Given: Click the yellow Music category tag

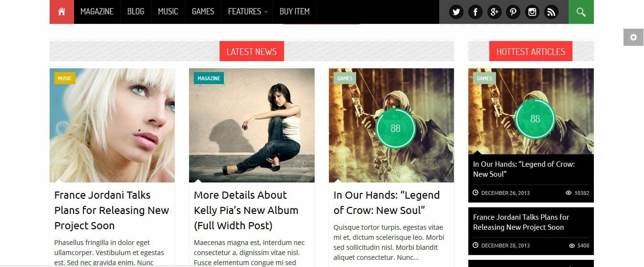Looking at the screenshot, I should [65, 78].
